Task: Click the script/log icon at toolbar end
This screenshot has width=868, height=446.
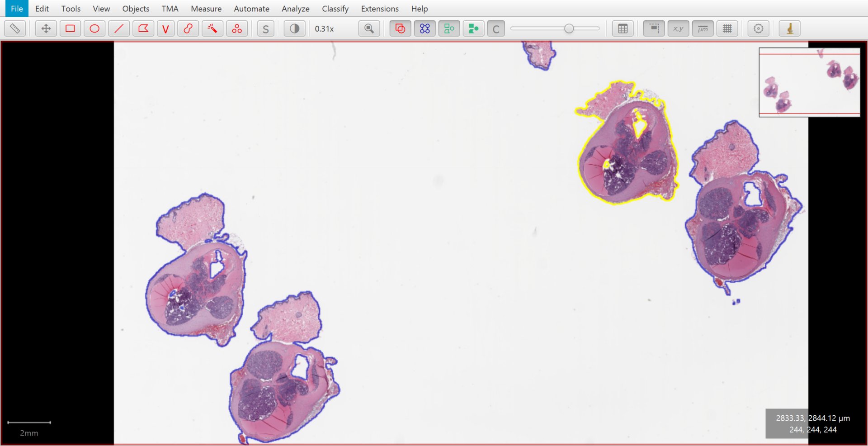Action: (x=790, y=28)
